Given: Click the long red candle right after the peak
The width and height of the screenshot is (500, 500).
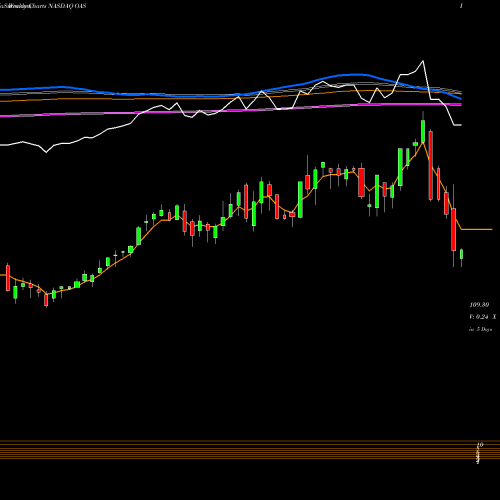Looking at the screenshot, I should tap(431, 165).
